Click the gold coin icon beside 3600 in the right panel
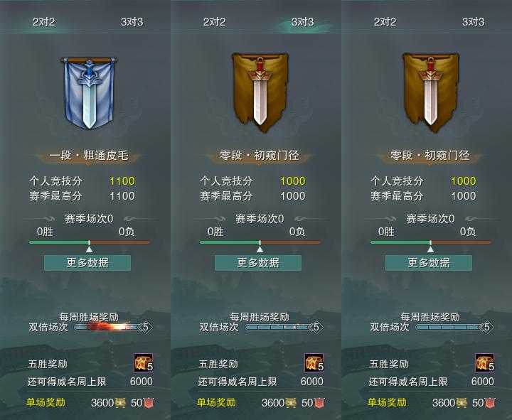512x420 pixels. [x=462, y=403]
